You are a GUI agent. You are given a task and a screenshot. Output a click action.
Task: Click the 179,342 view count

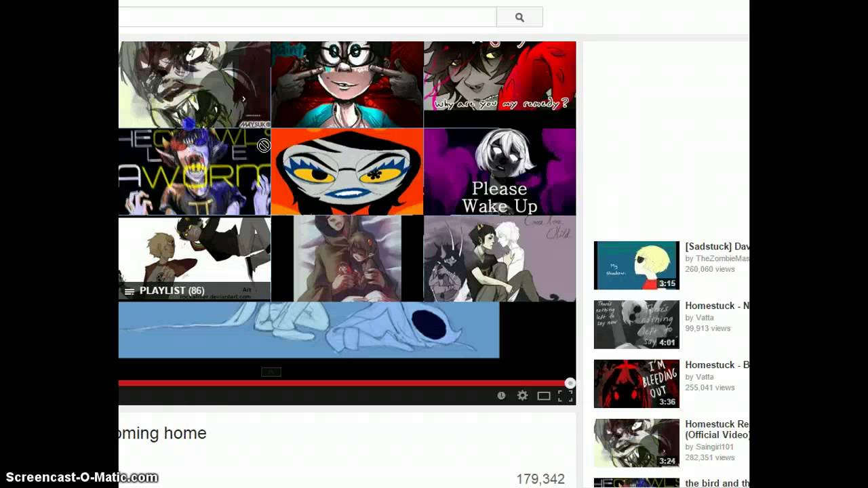(x=540, y=479)
